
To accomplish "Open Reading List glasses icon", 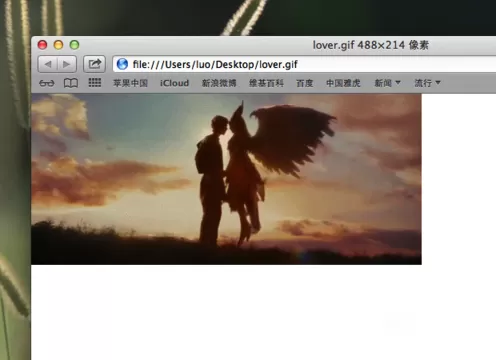I will click(x=47, y=83).
